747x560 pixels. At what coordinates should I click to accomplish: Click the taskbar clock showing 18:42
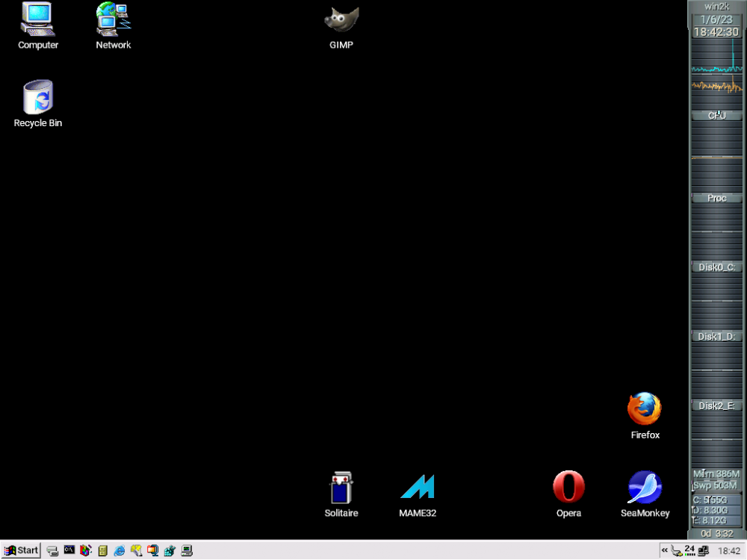[728, 550]
